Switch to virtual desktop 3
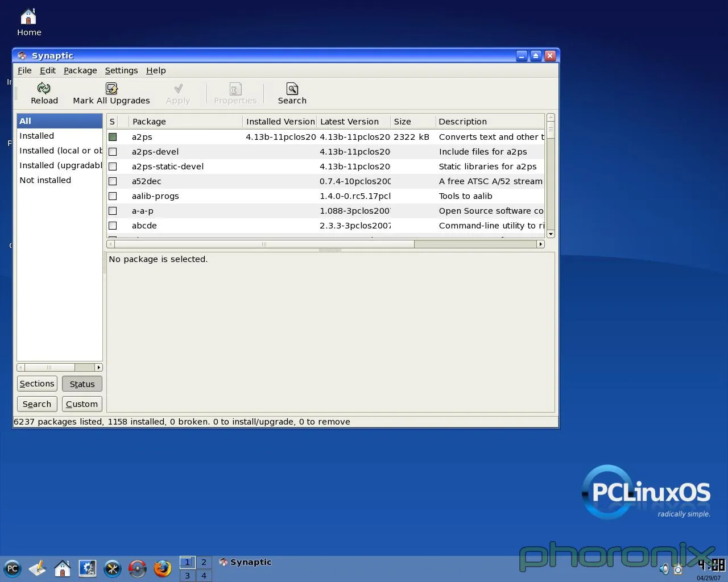The image size is (728, 582). tap(187, 575)
